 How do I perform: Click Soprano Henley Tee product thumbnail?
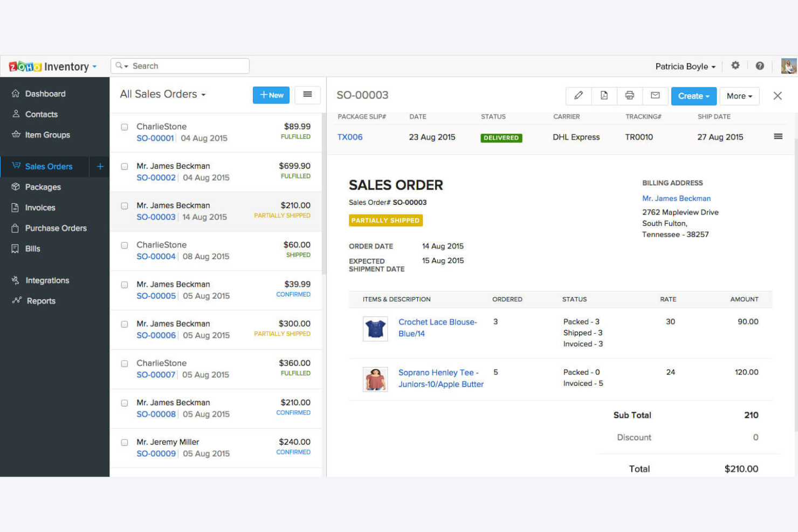(375, 379)
